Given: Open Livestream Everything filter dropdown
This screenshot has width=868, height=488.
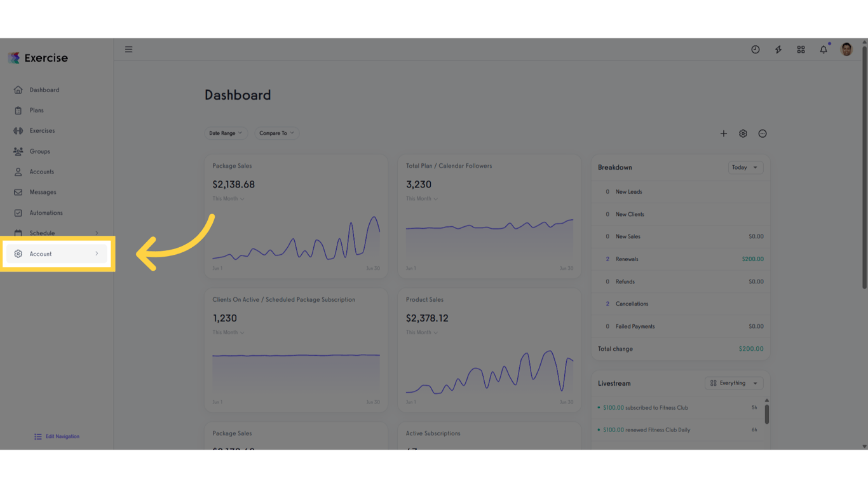Looking at the screenshot, I should pyautogui.click(x=733, y=383).
